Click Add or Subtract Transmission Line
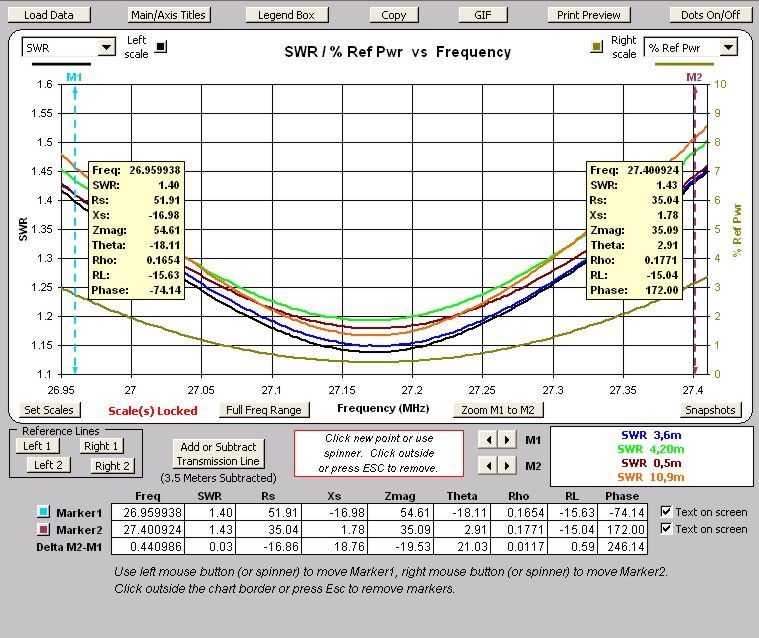Image resolution: width=759 pixels, height=638 pixels. coord(218,454)
